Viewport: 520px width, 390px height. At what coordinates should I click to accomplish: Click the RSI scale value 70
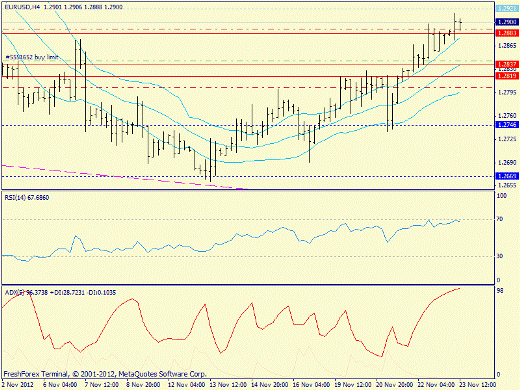pos(500,219)
